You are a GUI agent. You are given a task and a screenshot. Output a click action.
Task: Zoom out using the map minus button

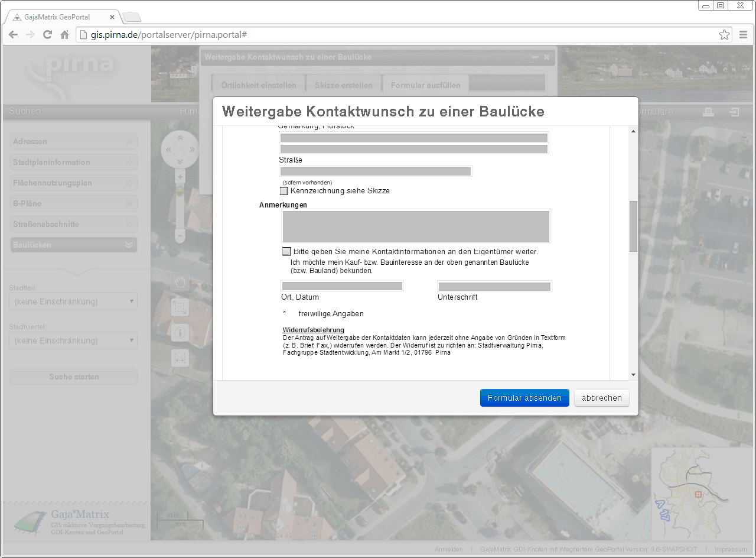coord(180,235)
